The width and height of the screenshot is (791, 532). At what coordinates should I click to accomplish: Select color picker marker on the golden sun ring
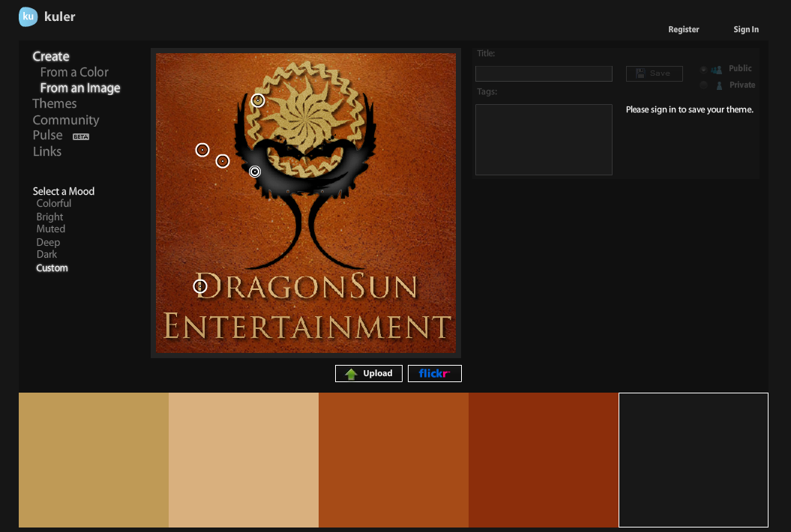pyautogui.click(x=258, y=100)
